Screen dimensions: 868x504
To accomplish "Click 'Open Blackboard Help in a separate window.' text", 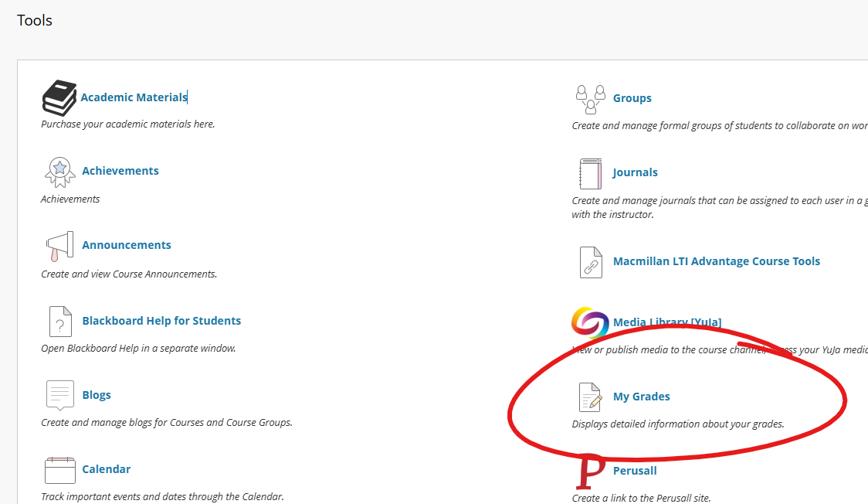I will pos(138,349).
